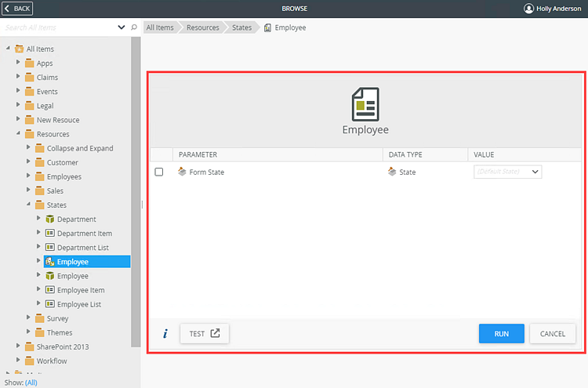The width and height of the screenshot is (588, 388).
Task: Click the Test button
Action: click(205, 334)
